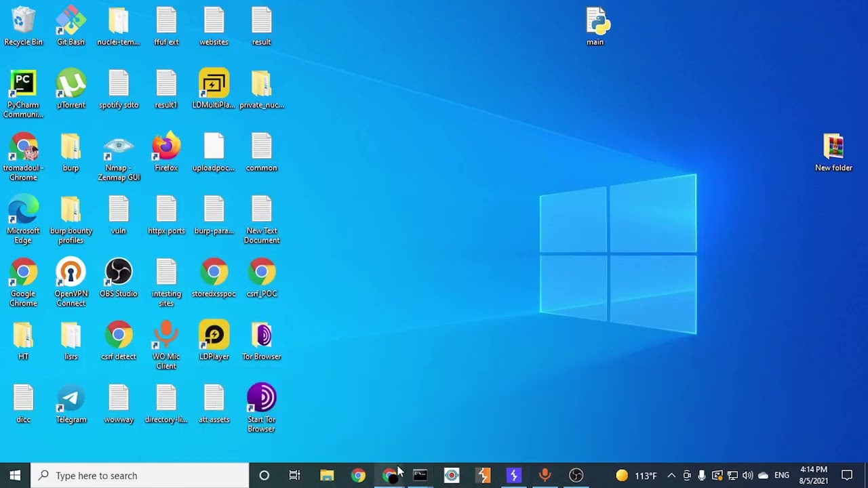The height and width of the screenshot is (488, 868).
Task: Click the taskbar search box
Action: point(140,475)
